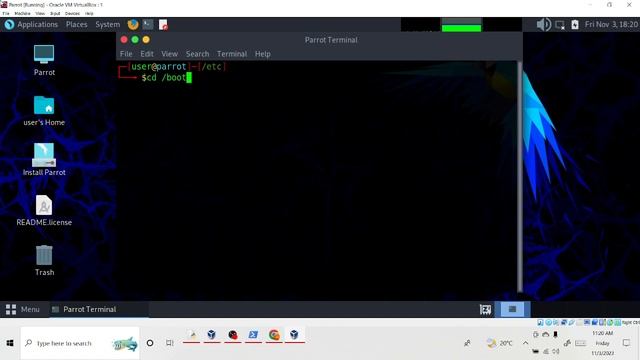Open VirtualBox Manager cube on Windows taskbar
Screen dimensions: 640x360
[211, 335]
